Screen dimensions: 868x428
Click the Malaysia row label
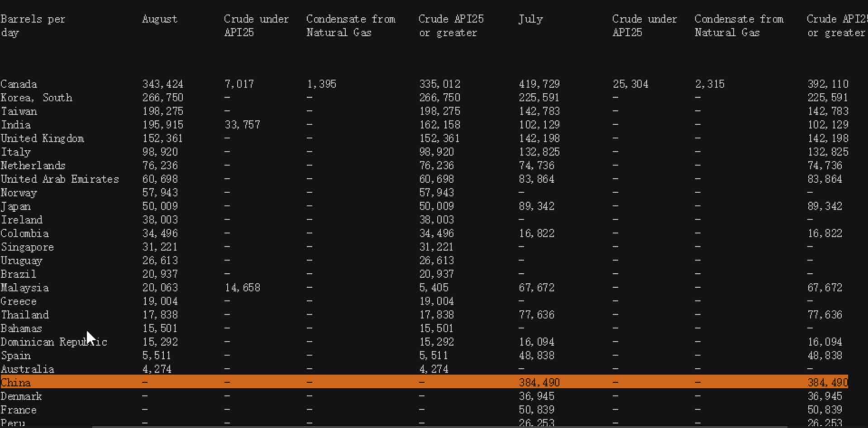click(x=24, y=288)
